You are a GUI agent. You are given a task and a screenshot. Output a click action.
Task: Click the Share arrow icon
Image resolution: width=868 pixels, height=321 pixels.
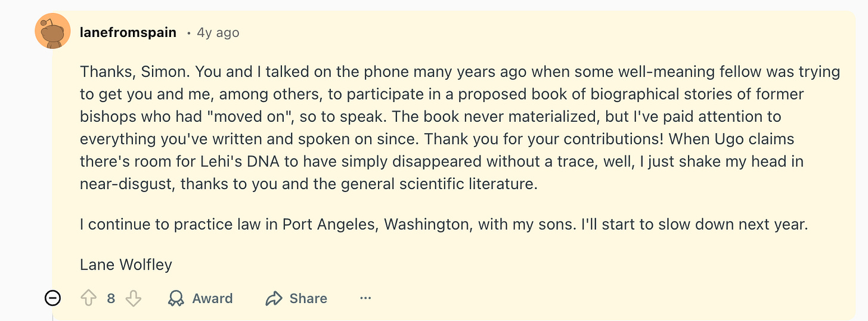[274, 298]
